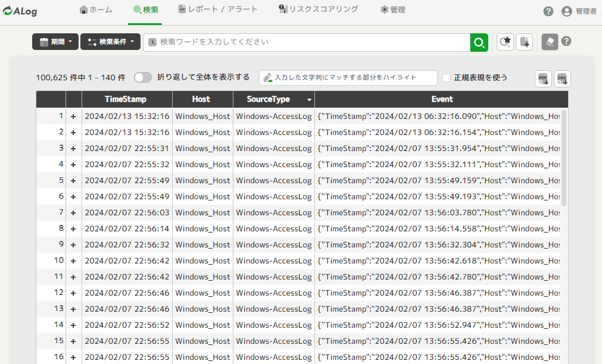Screen dimensions: 602x364
Task: Expand row 16 details
Action: (x=73, y=357)
